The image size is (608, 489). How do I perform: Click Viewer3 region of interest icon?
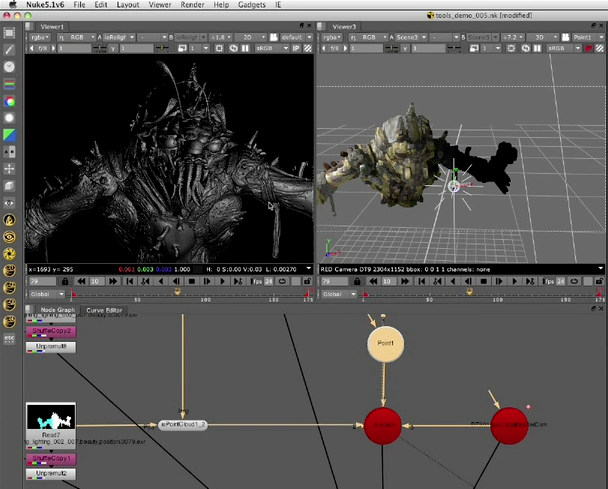click(x=511, y=48)
